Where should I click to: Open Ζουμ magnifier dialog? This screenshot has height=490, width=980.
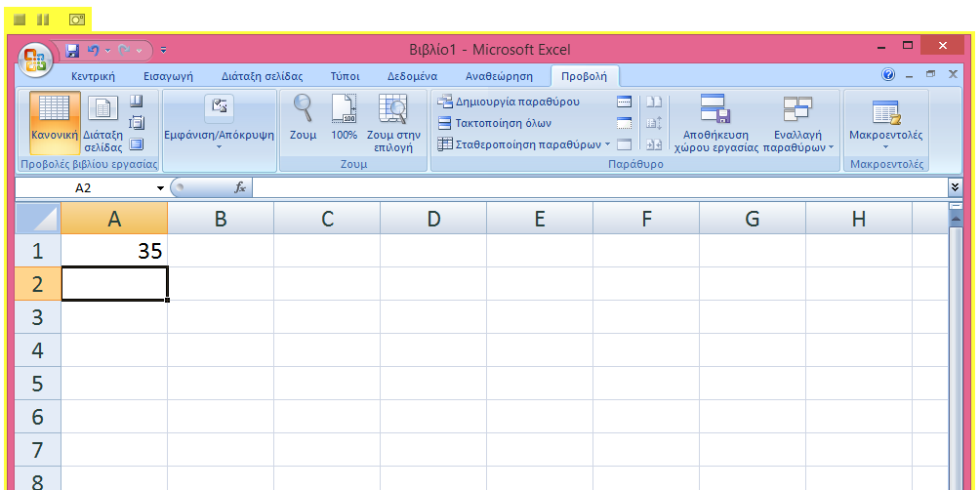coord(304,117)
